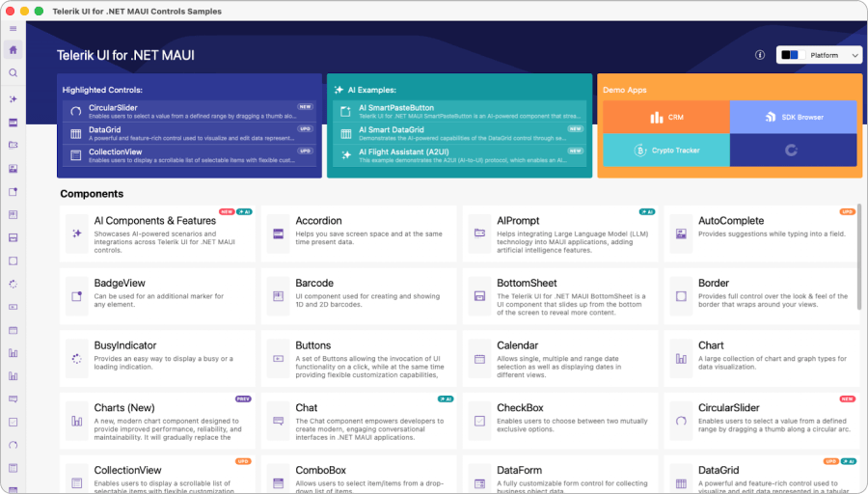Open the CollectionView component card

click(x=157, y=474)
